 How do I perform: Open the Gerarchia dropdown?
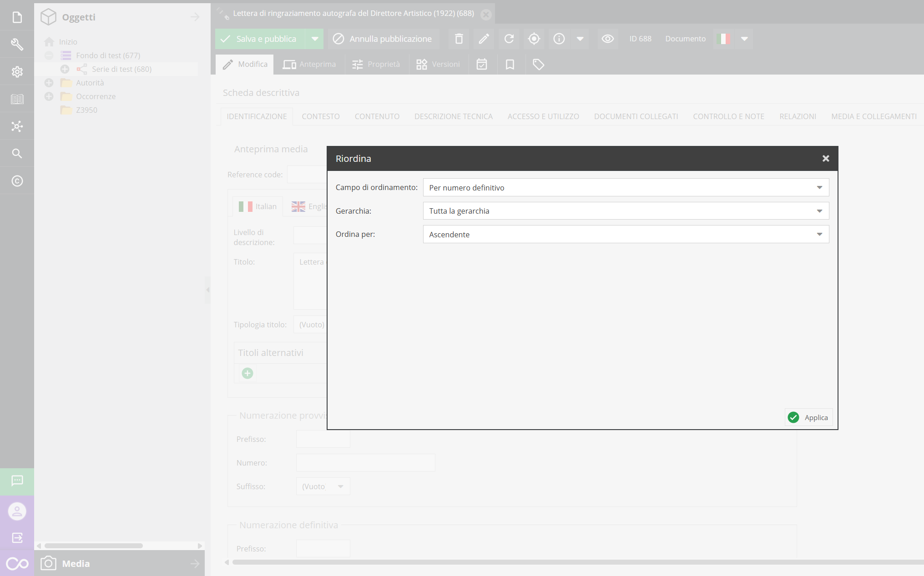(626, 211)
